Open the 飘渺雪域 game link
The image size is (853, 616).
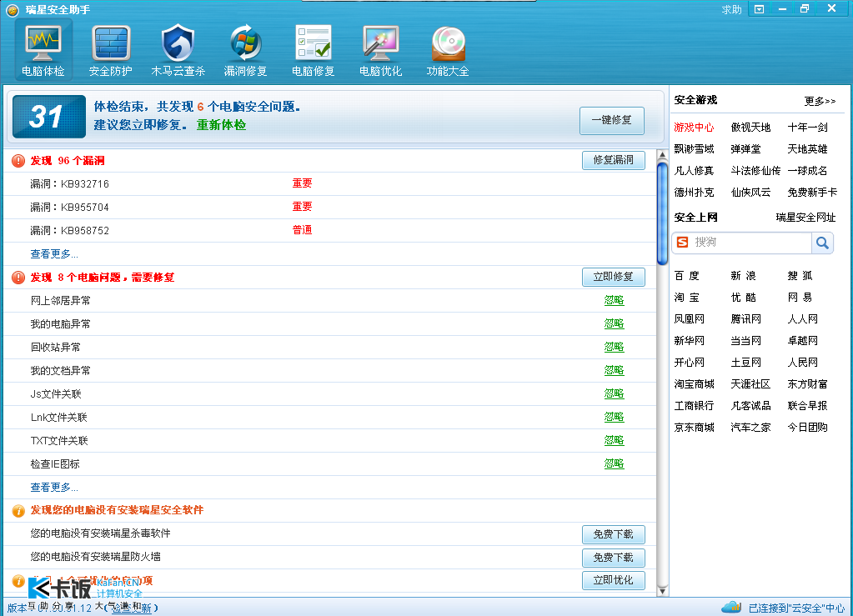click(694, 149)
